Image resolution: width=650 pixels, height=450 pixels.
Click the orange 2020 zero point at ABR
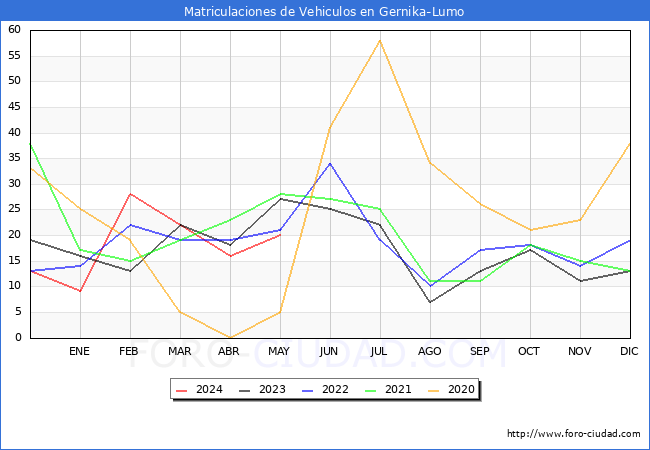pos(230,337)
